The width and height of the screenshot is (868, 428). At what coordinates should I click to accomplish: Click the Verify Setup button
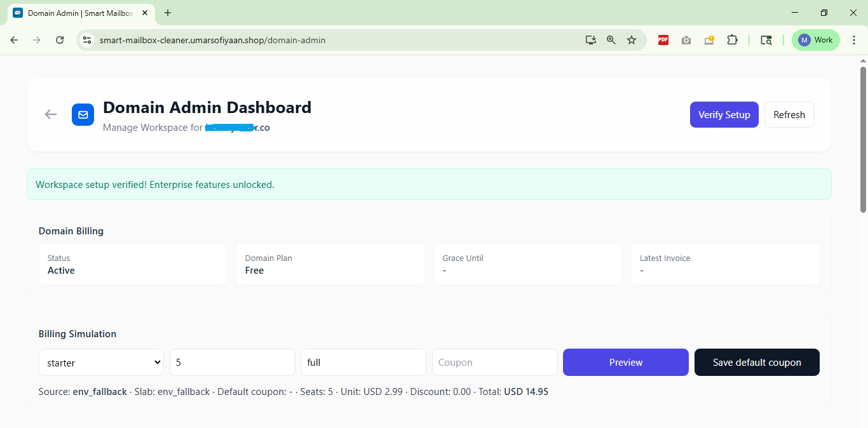pyautogui.click(x=724, y=115)
